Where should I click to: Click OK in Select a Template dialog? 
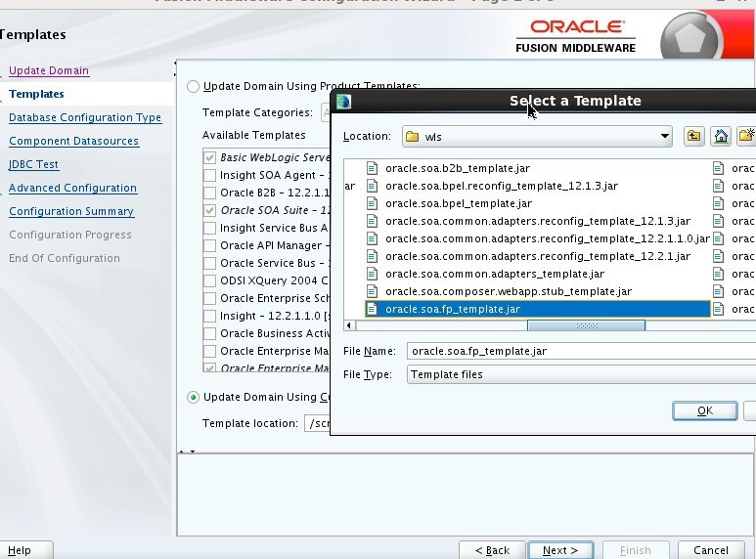click(x=705, y=411)
